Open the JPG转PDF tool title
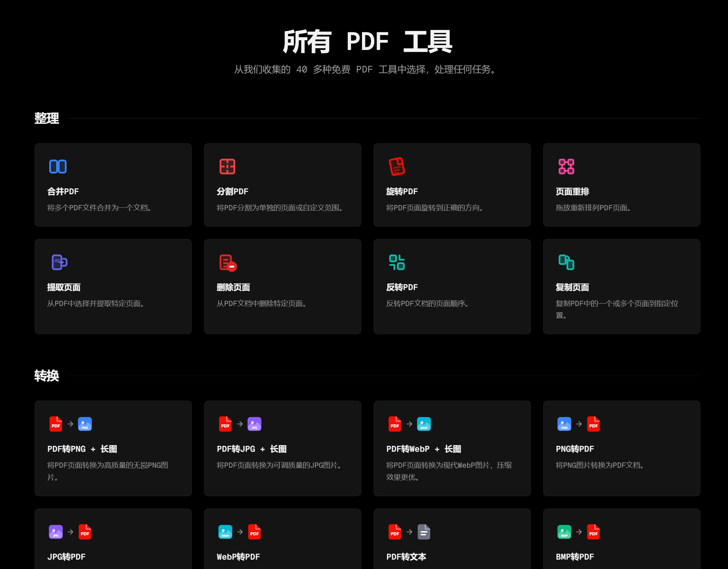This screenshot has width=728, height=569. (66, 557)
